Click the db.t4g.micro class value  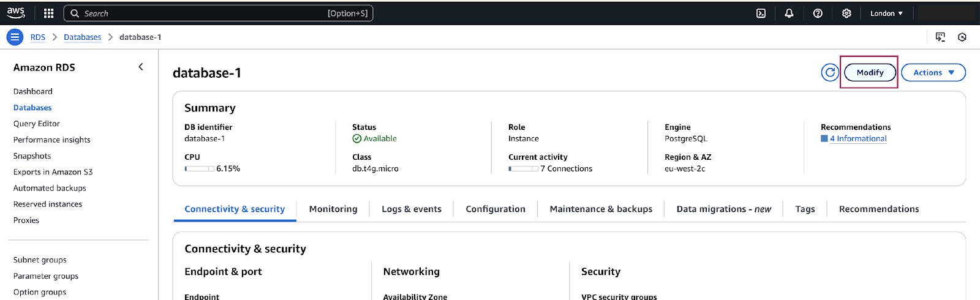[x=375, y=169]
